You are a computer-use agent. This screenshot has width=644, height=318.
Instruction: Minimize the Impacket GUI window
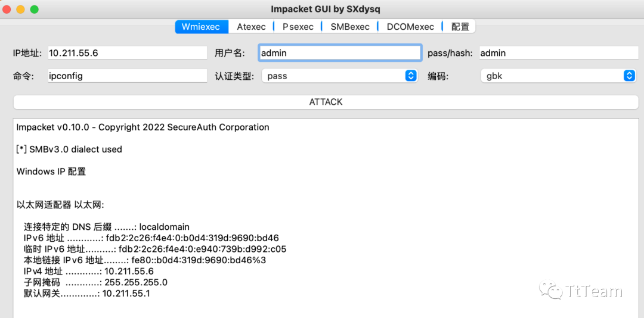pos(21,10)
